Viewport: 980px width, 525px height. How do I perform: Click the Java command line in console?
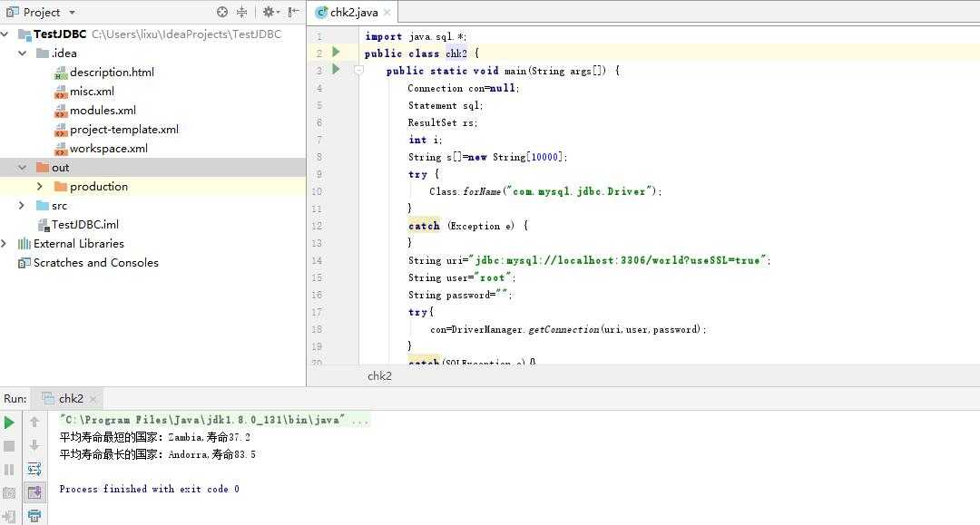click(214, 420)
